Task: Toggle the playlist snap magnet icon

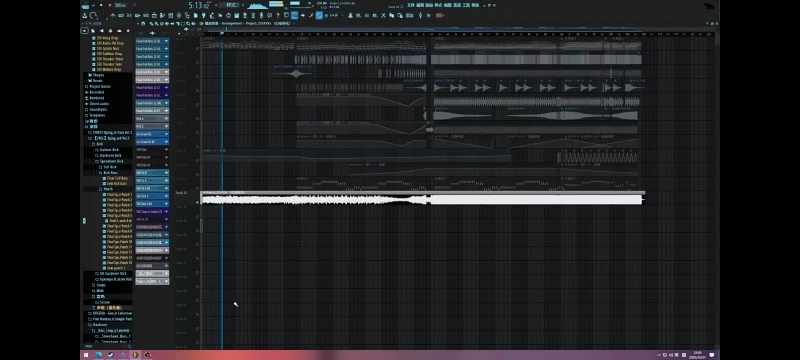Action: pos(143,23)
